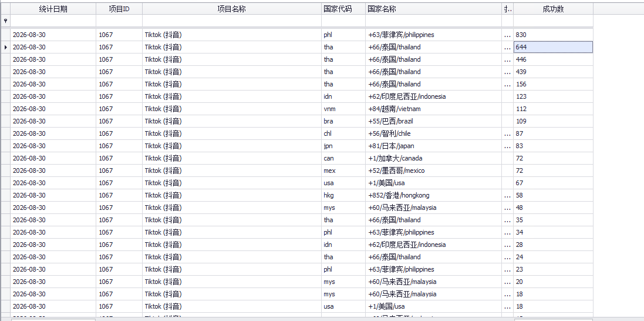The width and height of the screenshot is (644, 321).
Task: Select the 成功数 cell showing 830
Action: click(x=553, y=35)
